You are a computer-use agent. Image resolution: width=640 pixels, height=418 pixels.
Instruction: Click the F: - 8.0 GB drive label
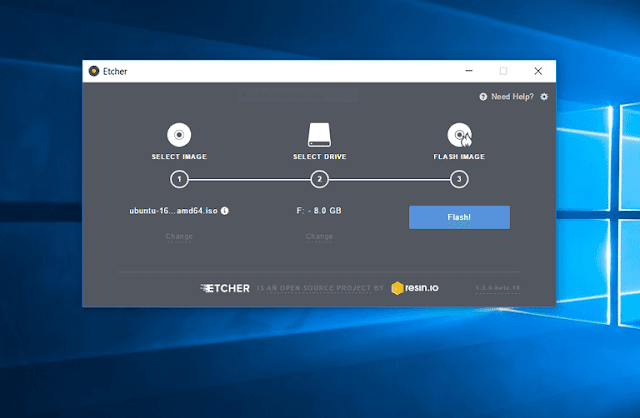pos(319,211)
